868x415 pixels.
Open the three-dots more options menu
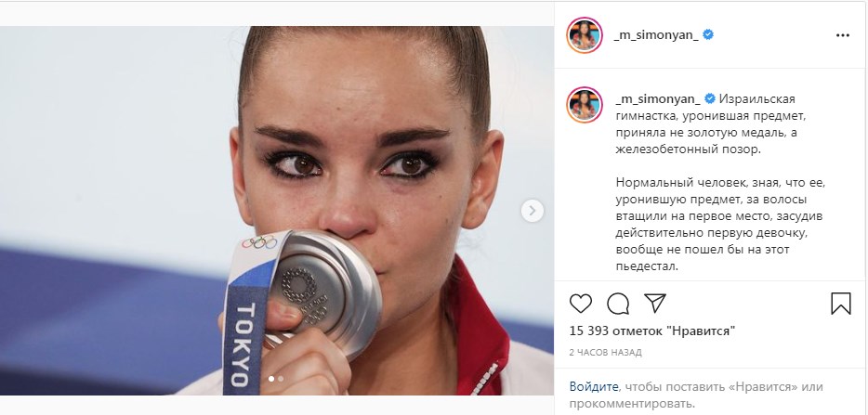(843, 35)
